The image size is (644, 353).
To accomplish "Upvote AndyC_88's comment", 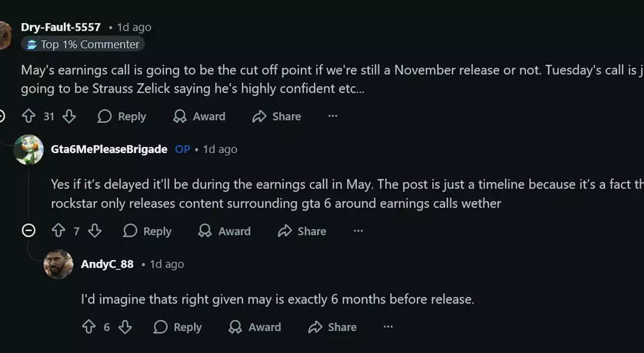I will 88,327.
